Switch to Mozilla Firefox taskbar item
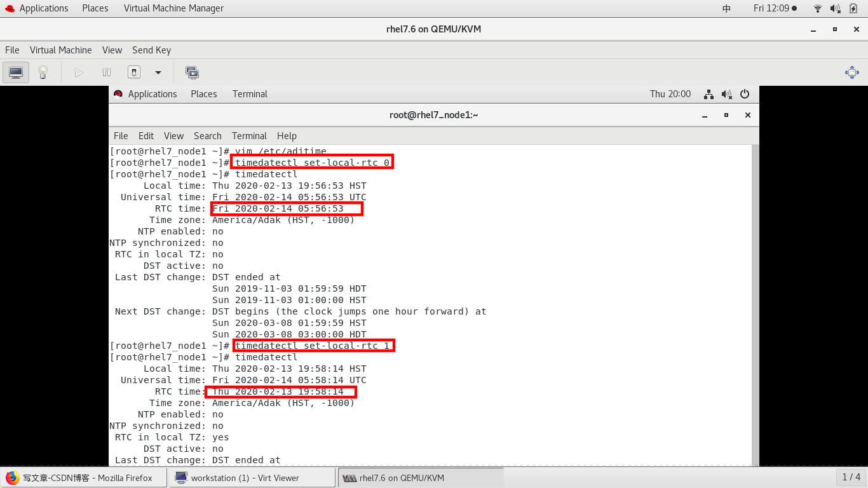The width and height of the screenshot is (868, 488). point(84,478)
